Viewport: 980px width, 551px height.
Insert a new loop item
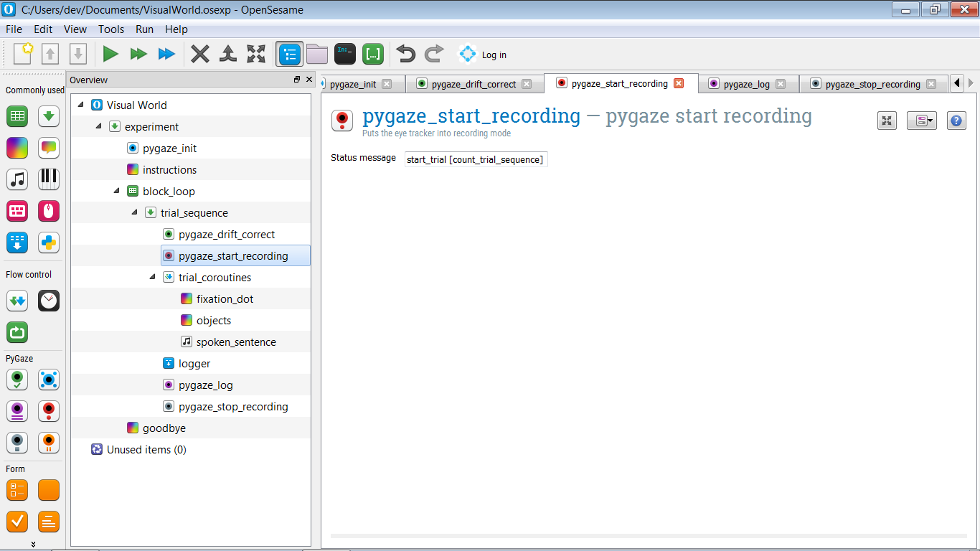pos(17,116)
